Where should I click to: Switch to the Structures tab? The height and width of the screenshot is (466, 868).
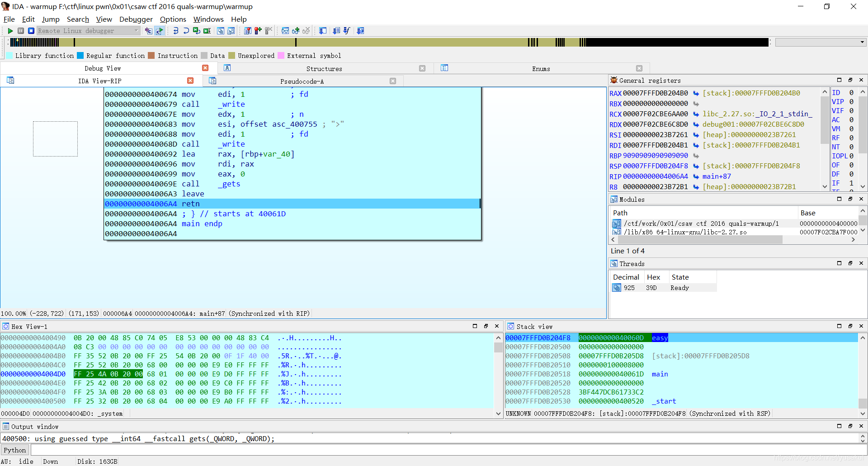[324, 68]
